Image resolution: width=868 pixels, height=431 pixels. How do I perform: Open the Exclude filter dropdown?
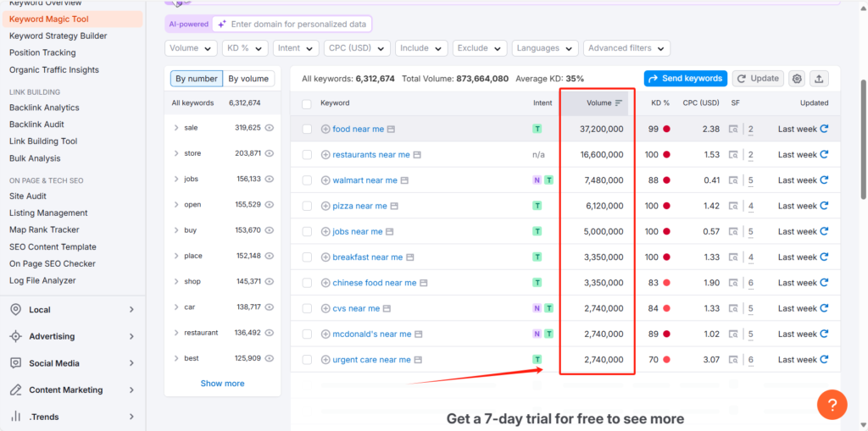[480, 48]
